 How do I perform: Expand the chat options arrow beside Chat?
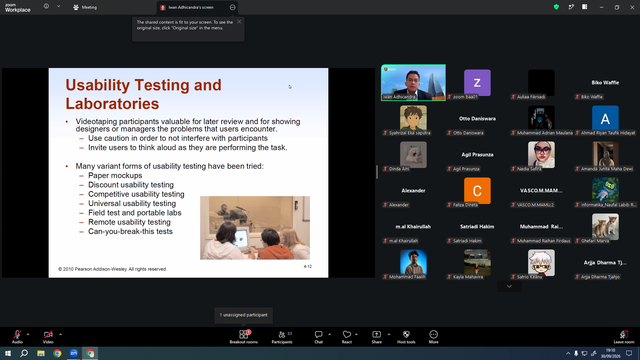329,334
